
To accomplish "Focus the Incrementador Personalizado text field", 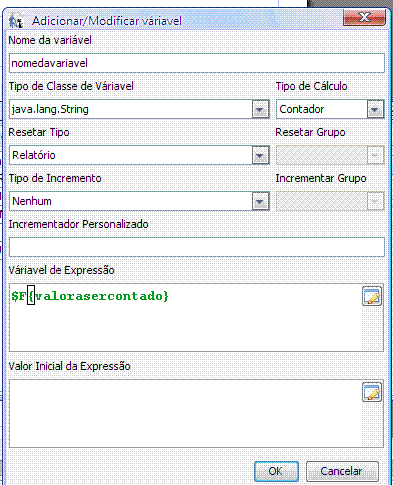I will click(197, 247).
